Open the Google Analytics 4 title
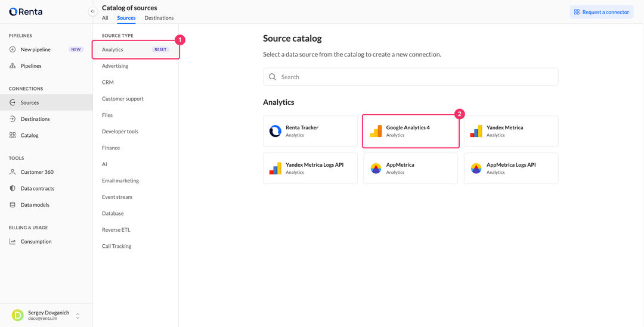644x327 pixels. pyautogui.click(x=408, y=127)
